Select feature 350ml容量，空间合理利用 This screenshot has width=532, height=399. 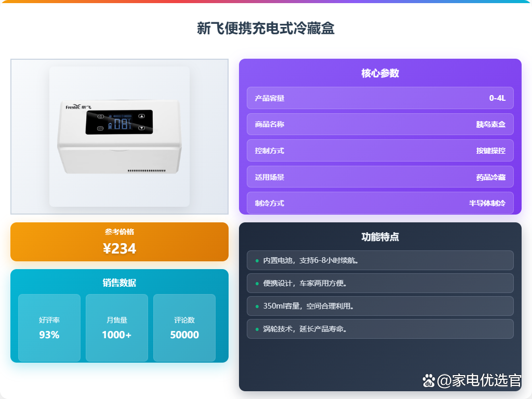[x=380, y=306]
